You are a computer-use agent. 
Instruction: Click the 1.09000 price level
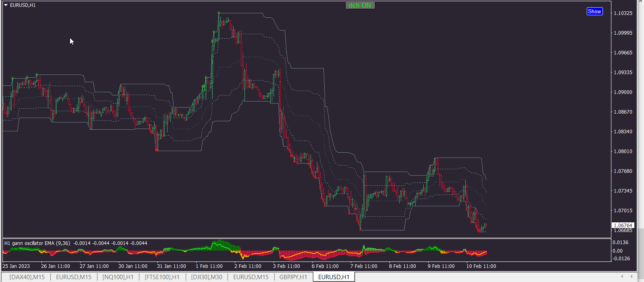623,92
